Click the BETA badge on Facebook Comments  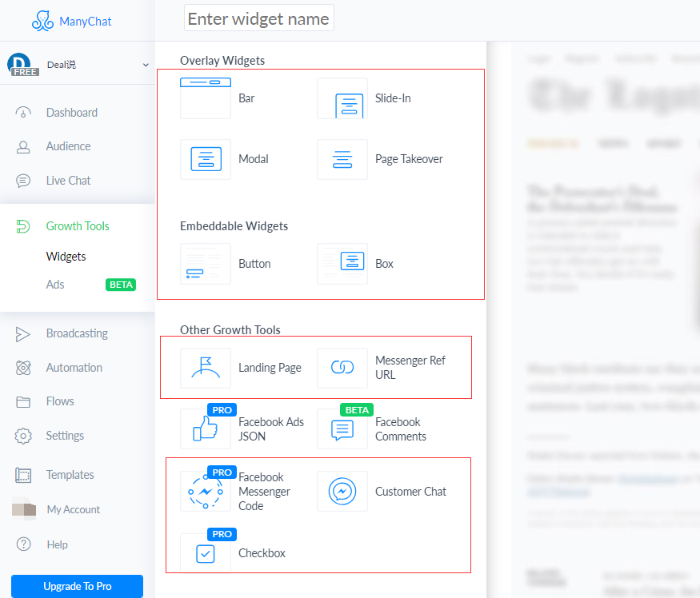[x=357, y=410]
